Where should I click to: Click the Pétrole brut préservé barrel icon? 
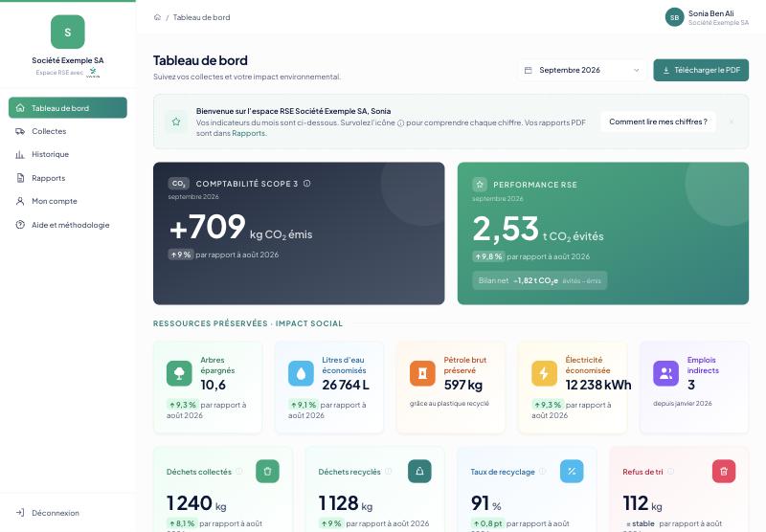tap(422, 373)
